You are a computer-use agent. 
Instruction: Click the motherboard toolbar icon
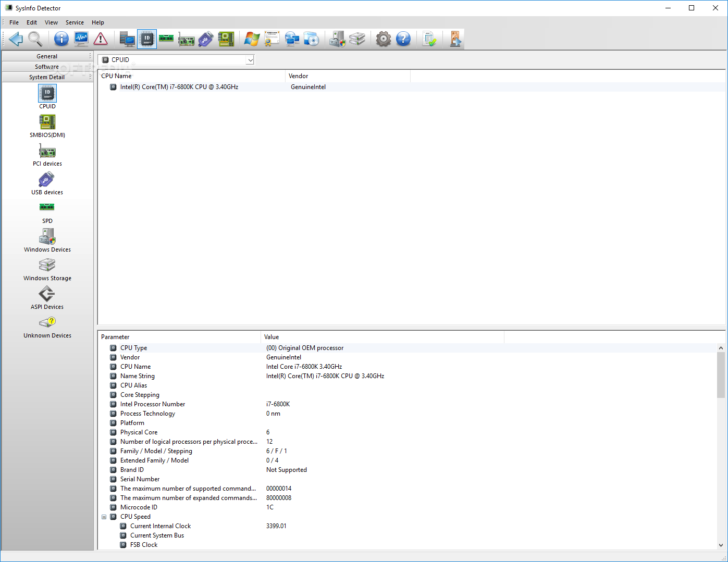(226, 39)
